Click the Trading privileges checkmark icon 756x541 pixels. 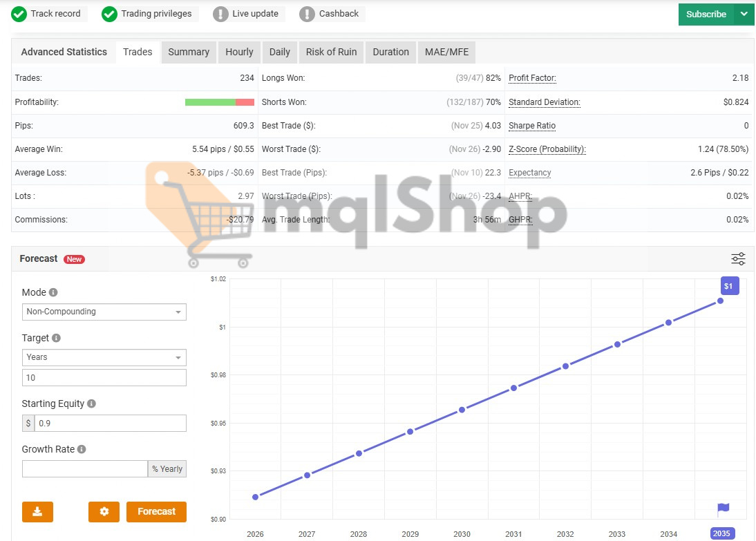[109, 14]
